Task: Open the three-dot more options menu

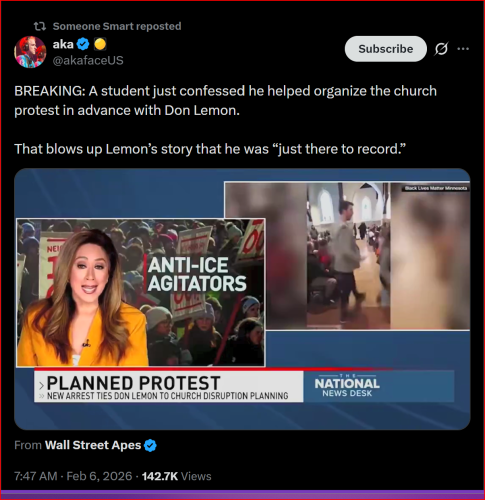Action: 463,49
